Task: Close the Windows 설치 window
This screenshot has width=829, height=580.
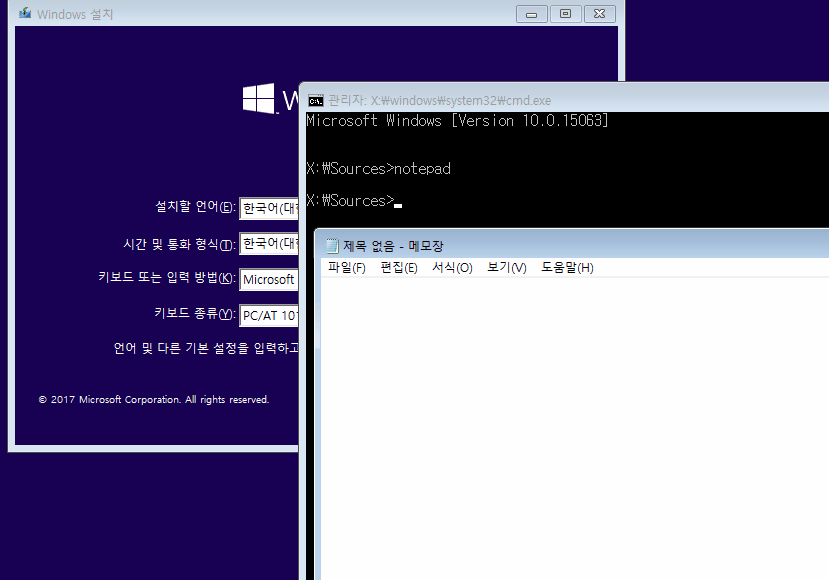Action: pyautogui.click(x=599, y=14)
